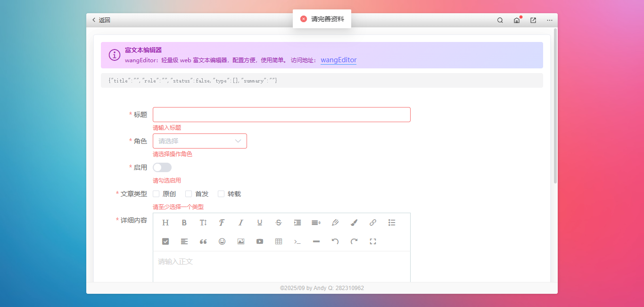
Task: Click the insert image icon
Action: pos(241,241)
